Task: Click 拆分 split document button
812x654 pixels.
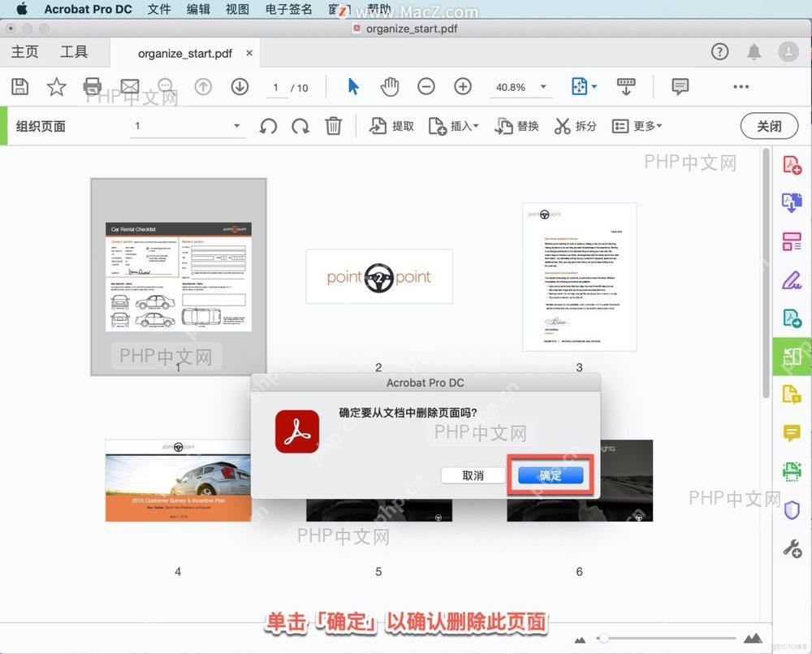Action: click(576, 126)
